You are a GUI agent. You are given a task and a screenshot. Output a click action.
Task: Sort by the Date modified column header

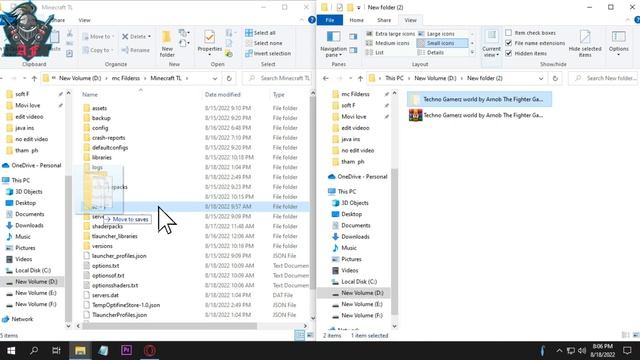coord(222,95)
